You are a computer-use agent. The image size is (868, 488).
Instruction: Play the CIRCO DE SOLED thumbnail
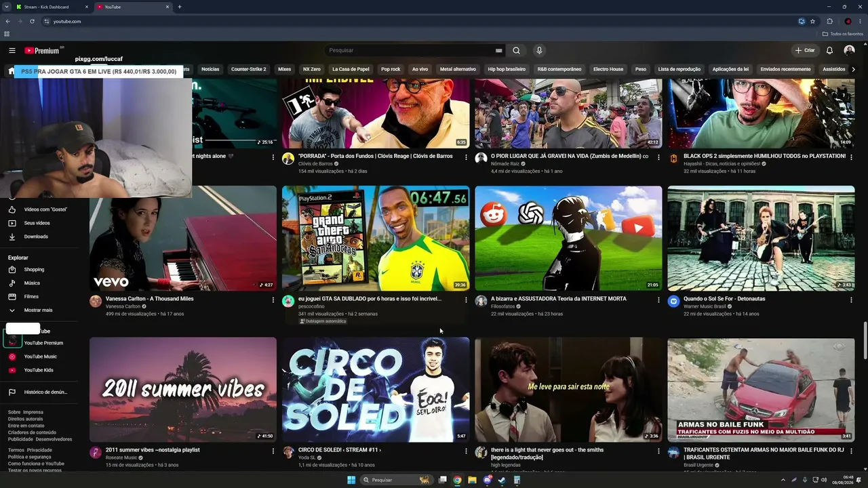(x=376, y=390)
